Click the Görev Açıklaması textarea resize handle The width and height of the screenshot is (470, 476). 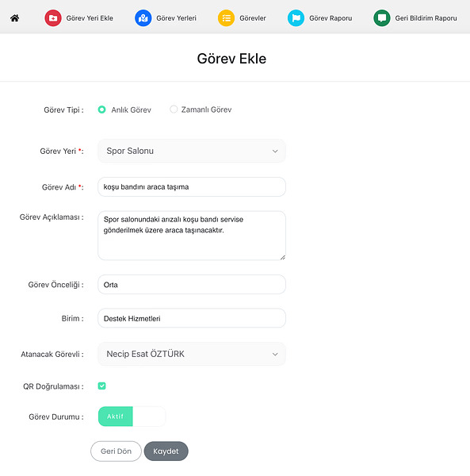coord(283,257)
